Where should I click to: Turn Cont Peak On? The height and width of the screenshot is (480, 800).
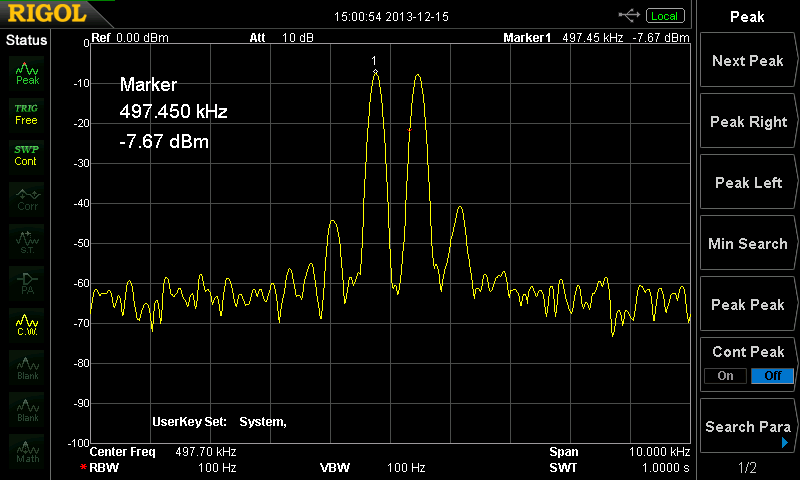click(x=724, y=376)
